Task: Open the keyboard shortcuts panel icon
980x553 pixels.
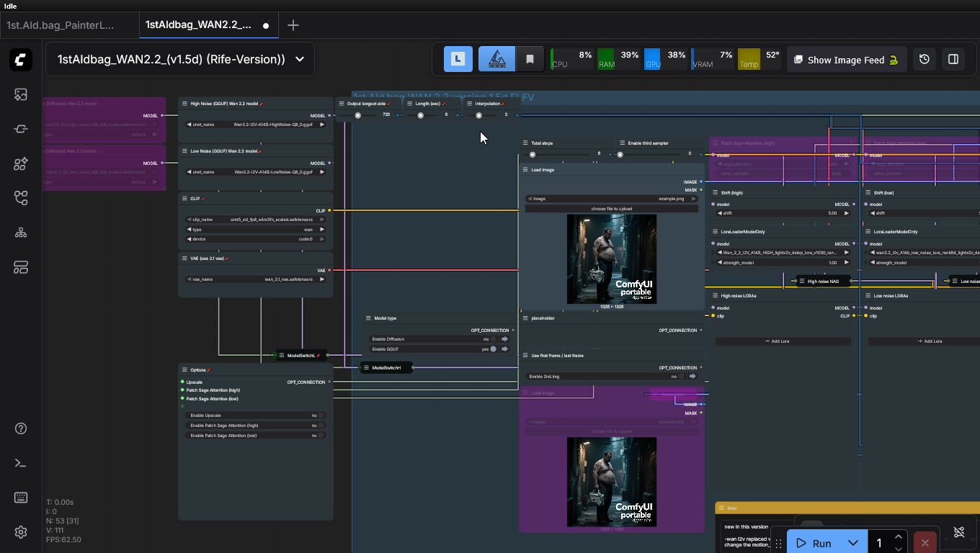Action: [21, 498]
